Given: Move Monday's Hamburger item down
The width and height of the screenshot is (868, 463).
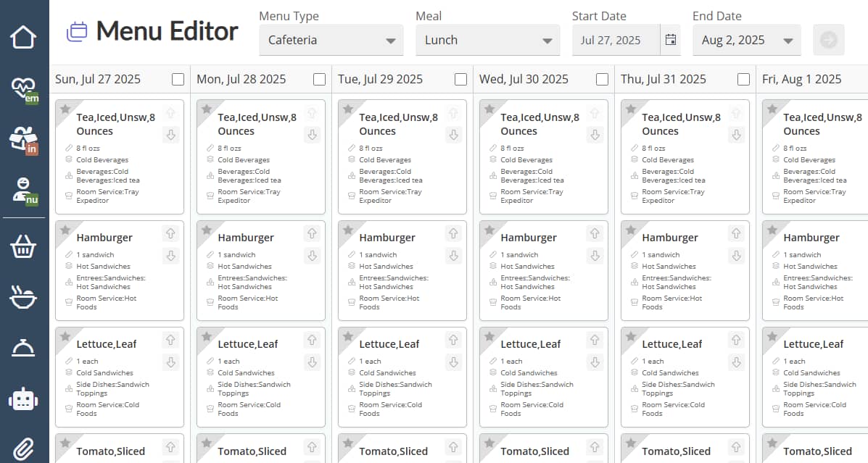Looking at the screenshot, I should pos(313,256).
